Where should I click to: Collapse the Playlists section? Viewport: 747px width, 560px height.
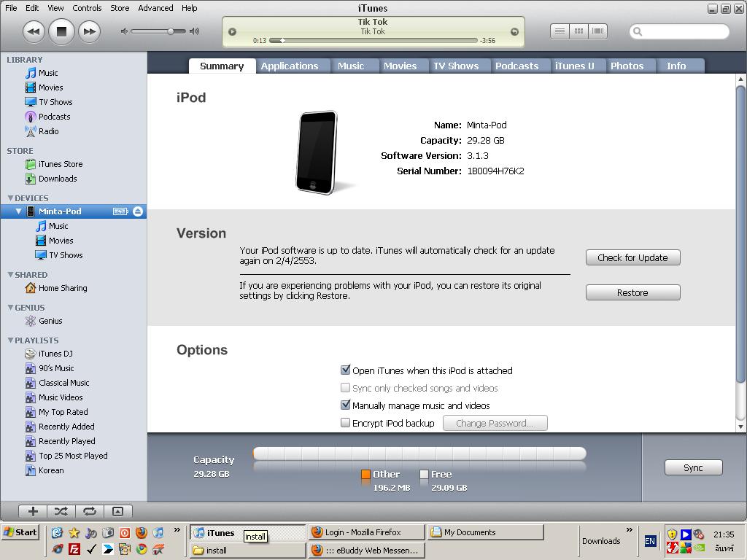10,341
